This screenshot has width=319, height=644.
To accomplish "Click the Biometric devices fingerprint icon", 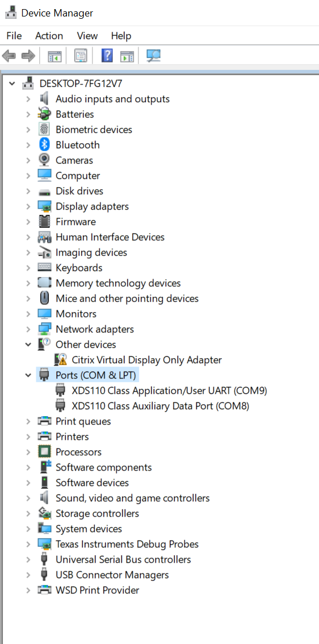I will pos(44,130).
